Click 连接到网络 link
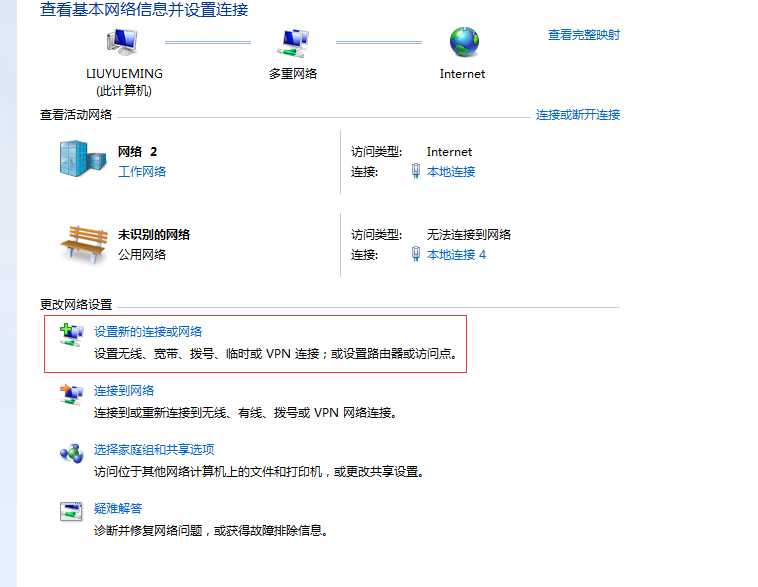 [x=124, y=390]
